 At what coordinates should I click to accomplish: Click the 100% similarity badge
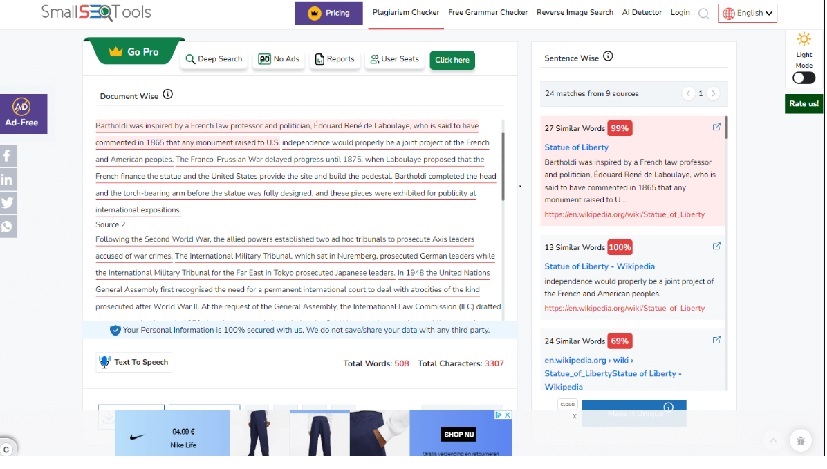point(620,247)
